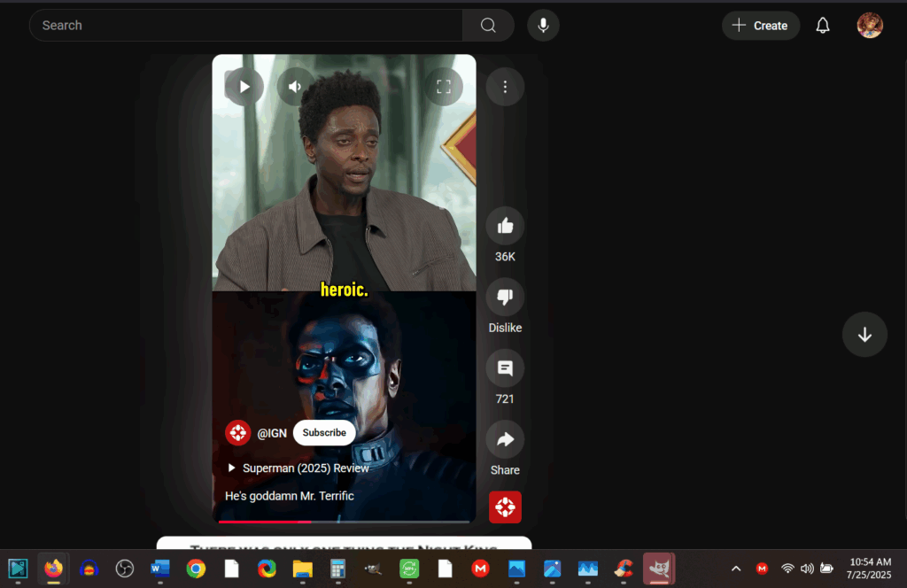Open the Create menu button

761,26
